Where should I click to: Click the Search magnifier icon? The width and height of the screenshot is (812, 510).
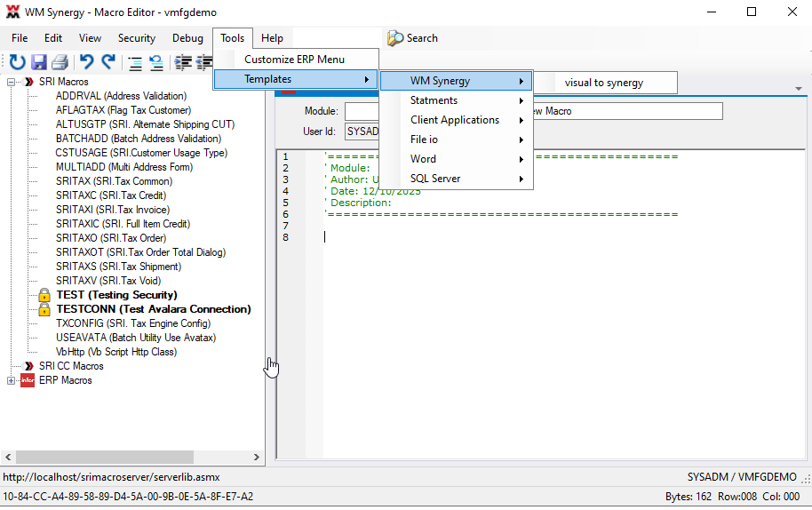pos(395,38)
